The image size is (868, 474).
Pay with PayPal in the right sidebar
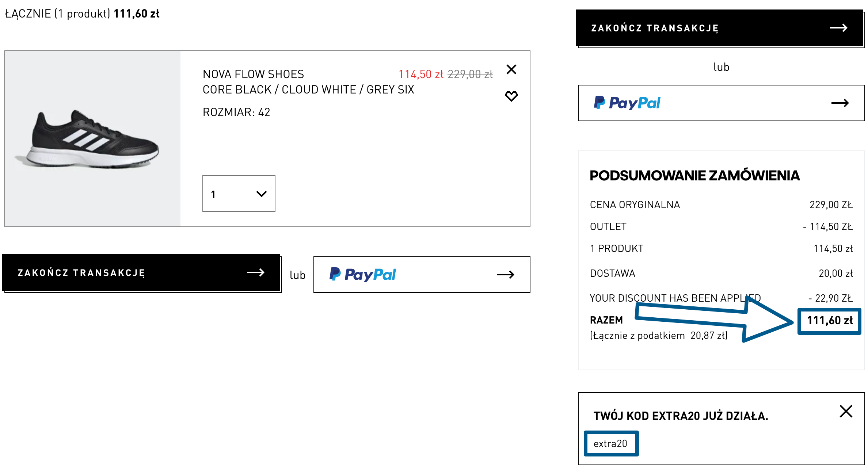coord(721,103)
